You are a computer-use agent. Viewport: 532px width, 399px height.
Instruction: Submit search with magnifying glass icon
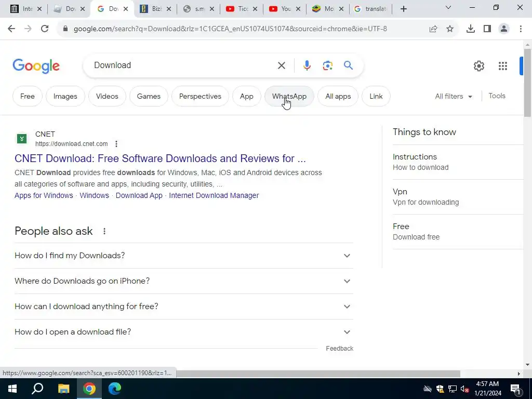(x=349, y=65)
